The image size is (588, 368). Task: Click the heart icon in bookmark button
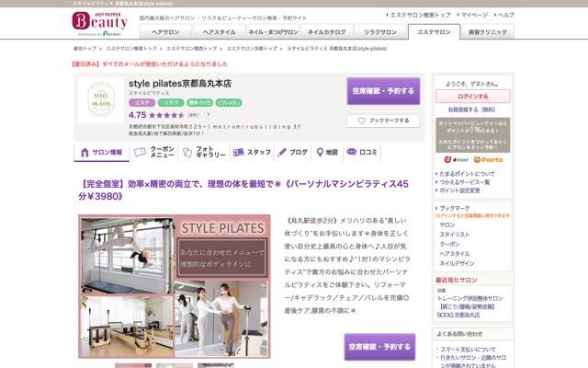(x=361, y=121)
